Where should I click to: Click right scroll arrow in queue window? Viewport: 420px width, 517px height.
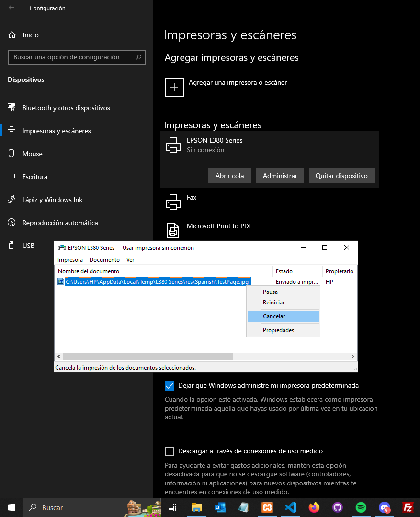[x=352, y=357]
